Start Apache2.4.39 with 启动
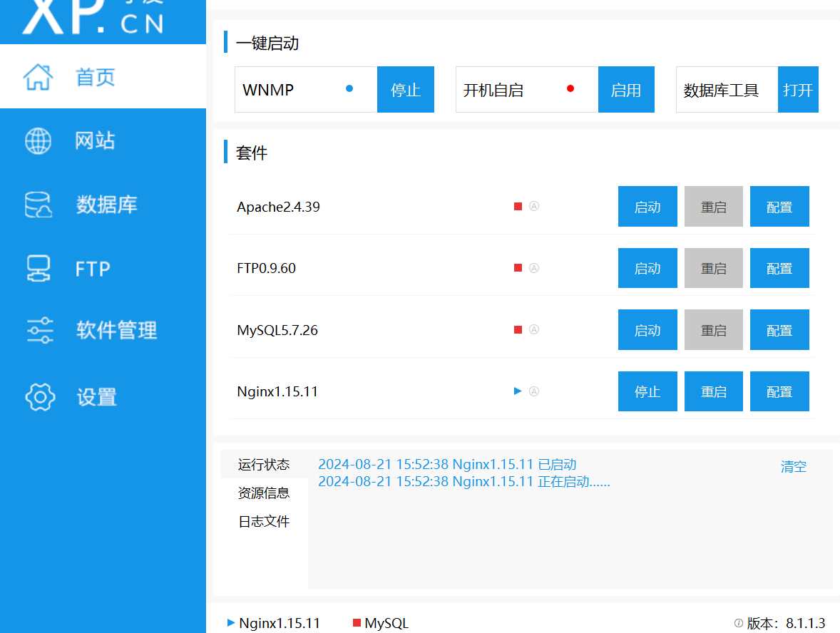This screenshot has height=633, width=840. click(x=647, y=206)
